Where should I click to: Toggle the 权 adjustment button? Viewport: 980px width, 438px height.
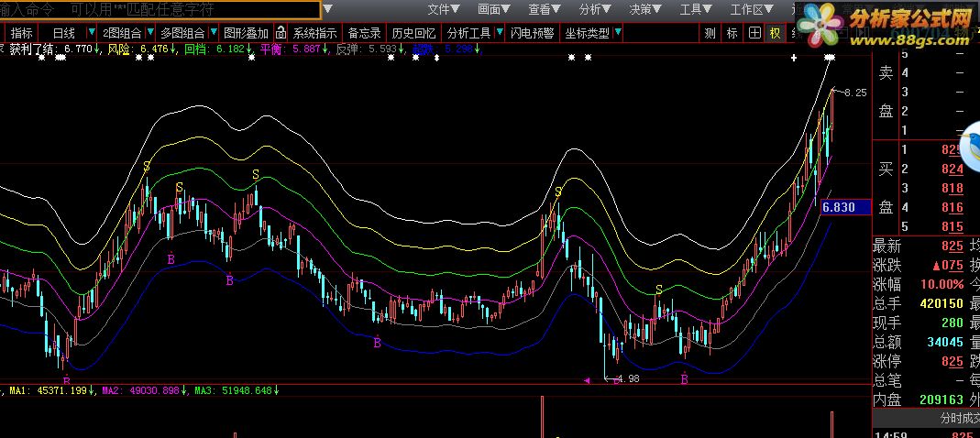[775, 33]
